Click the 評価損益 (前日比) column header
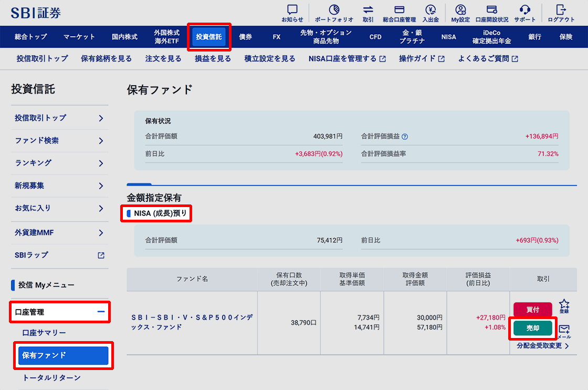Screen dimensions: 588x390 tap(478, 279)
